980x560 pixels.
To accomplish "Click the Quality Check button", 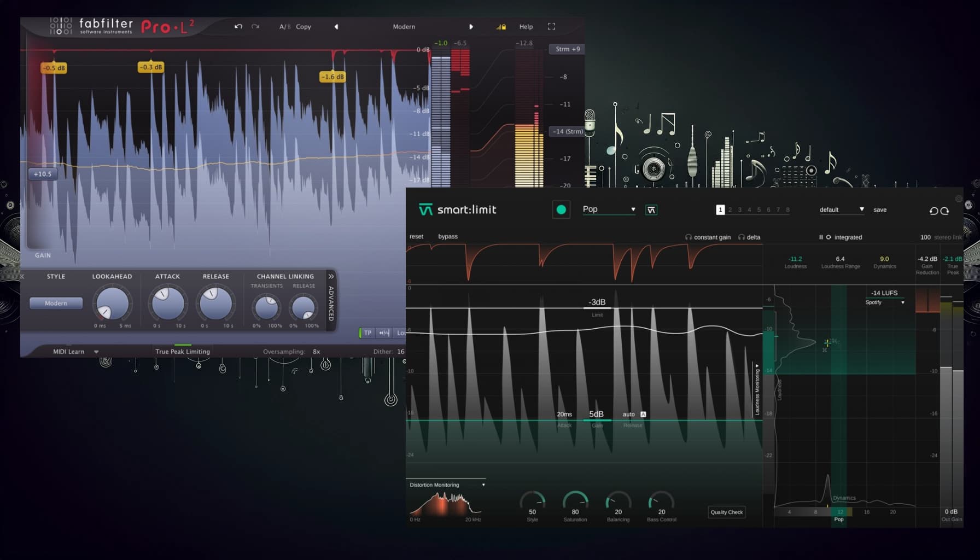I will tap(726, 512).
